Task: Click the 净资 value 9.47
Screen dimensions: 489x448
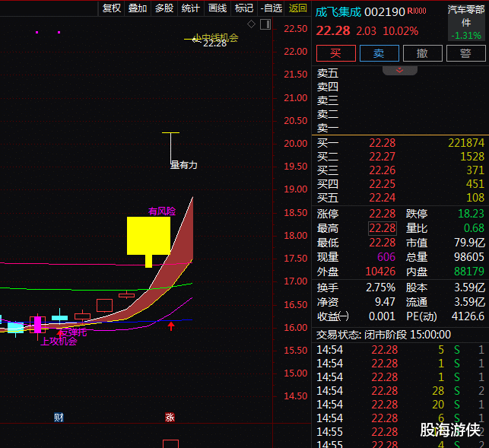Action: pyautogui.click(x=385, y=302)
